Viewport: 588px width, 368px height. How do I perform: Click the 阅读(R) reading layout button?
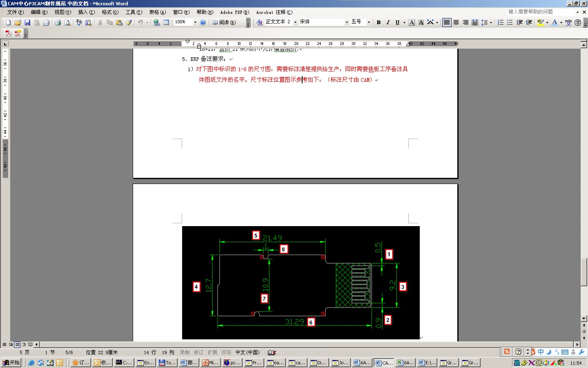[224, 22]
